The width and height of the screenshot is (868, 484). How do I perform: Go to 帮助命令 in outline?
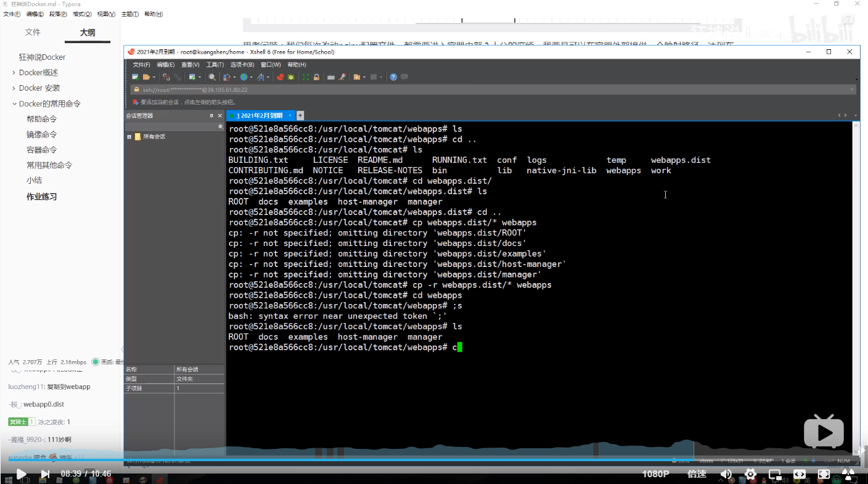42,119
